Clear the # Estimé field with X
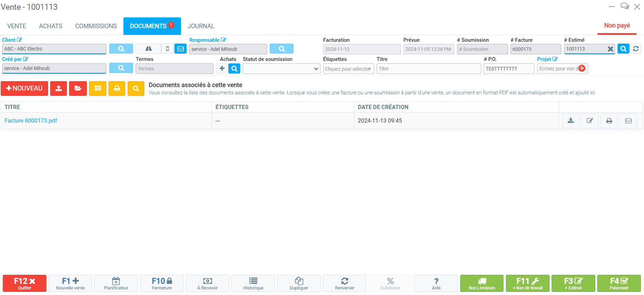This screenshot has width=644, height=295. [x=610, y=49]
